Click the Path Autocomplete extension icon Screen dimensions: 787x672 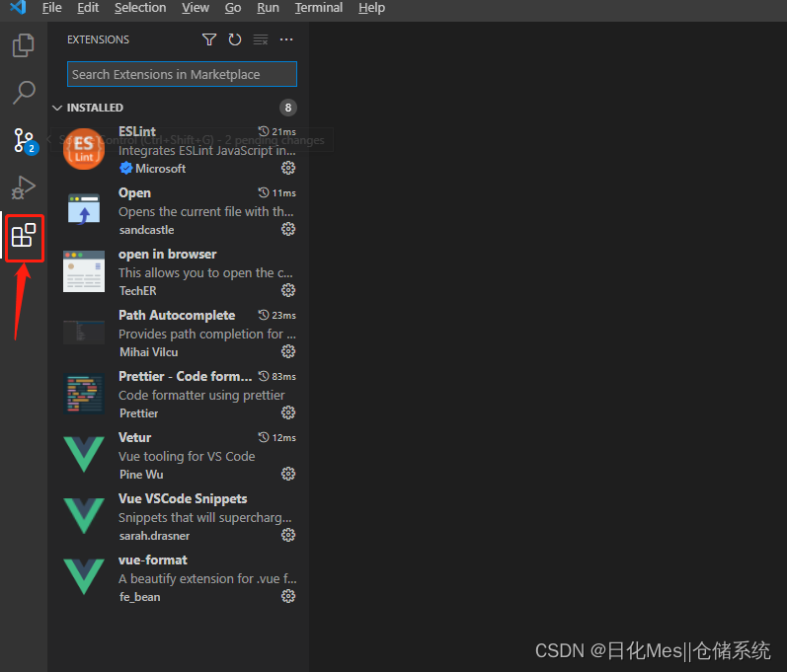coord(84,333)
